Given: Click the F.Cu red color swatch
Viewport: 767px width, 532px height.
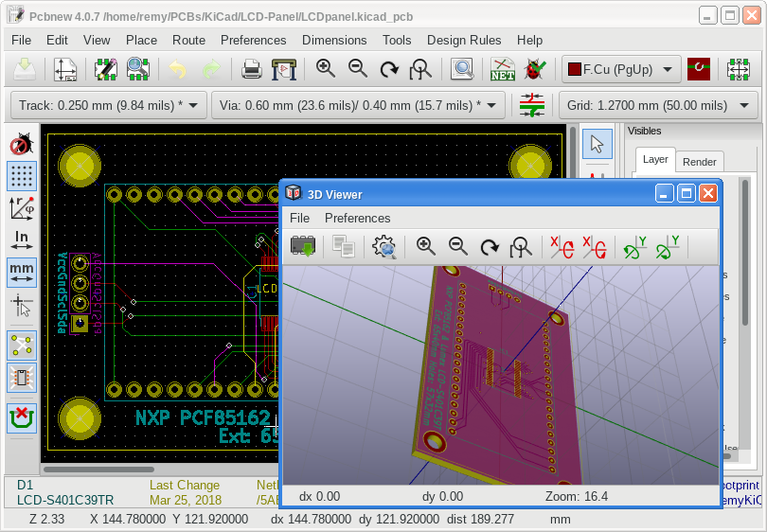Looking at the screenshot, I should [574, 69].
